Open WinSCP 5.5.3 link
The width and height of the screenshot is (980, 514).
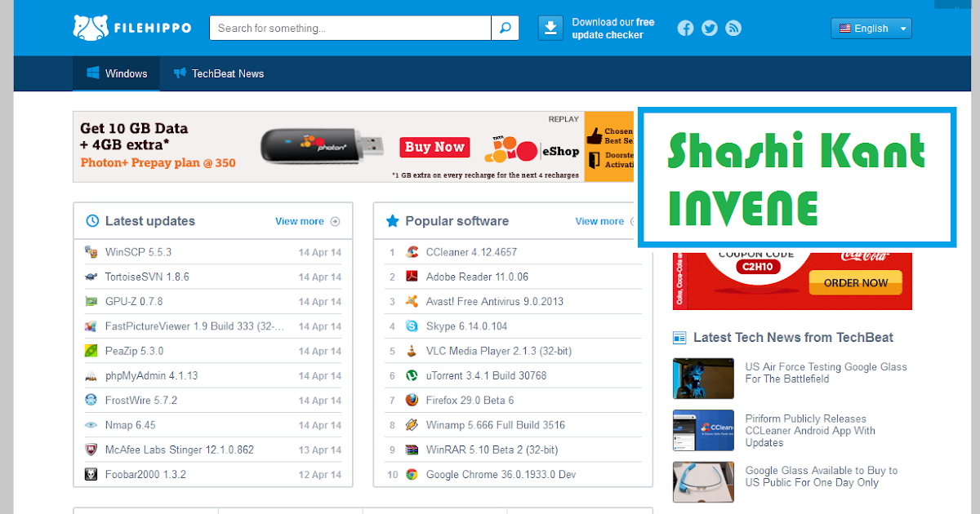coord(138,252)
